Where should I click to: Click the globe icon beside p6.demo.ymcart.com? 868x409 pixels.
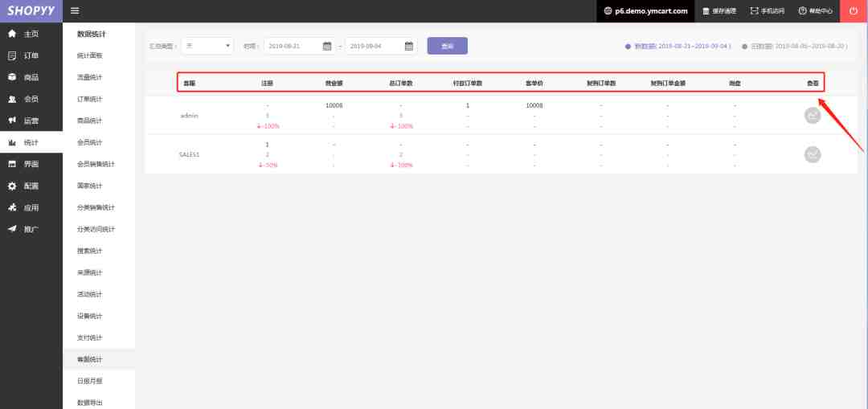click(608, 10)
